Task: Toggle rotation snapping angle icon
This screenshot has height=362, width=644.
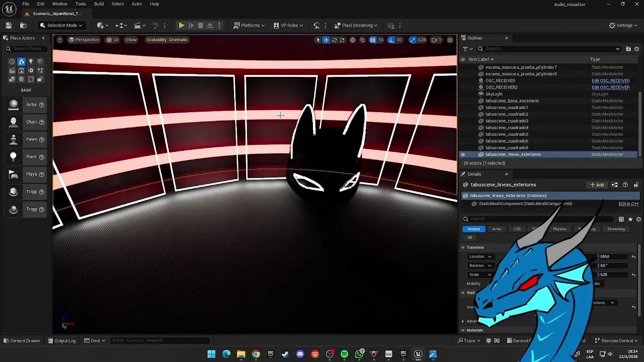Action: [391, 40]
